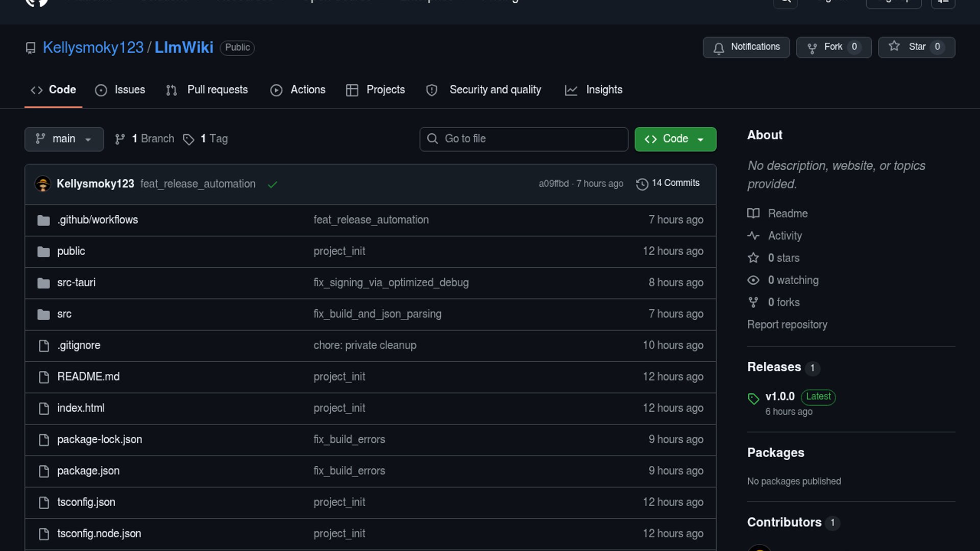Click the Report repository link
Screen dimensions: 980x551
click(787, 324)
